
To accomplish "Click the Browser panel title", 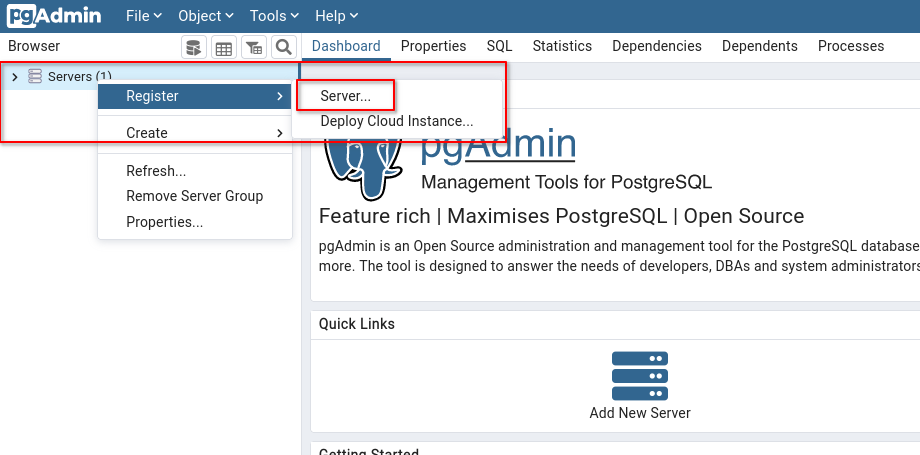I will (34, 46).
